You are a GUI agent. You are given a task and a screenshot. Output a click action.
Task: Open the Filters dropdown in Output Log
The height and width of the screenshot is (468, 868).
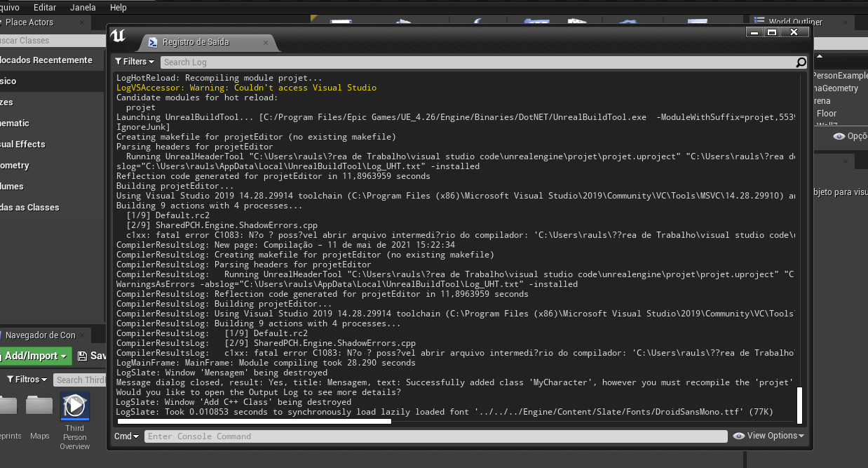[x=135, y=62]
